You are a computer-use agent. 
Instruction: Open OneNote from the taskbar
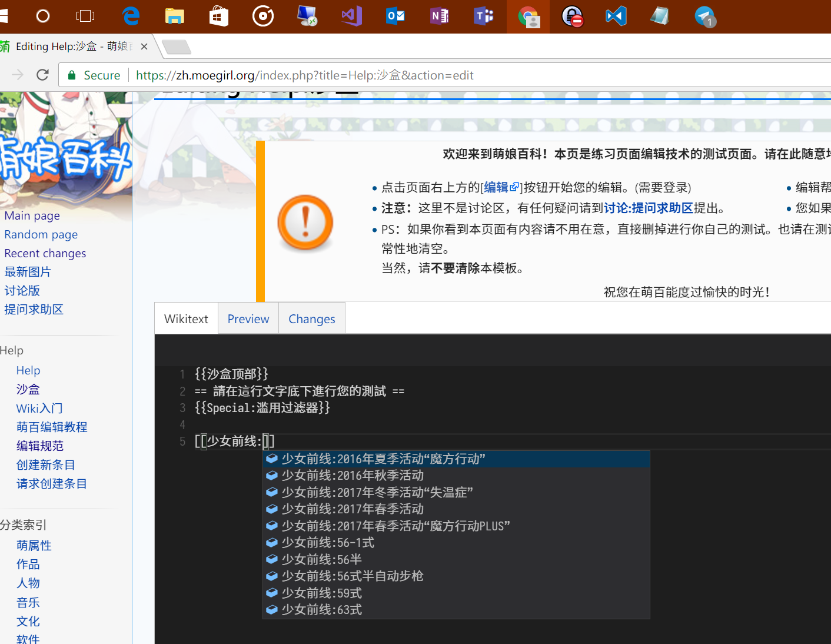coord(440,16)
